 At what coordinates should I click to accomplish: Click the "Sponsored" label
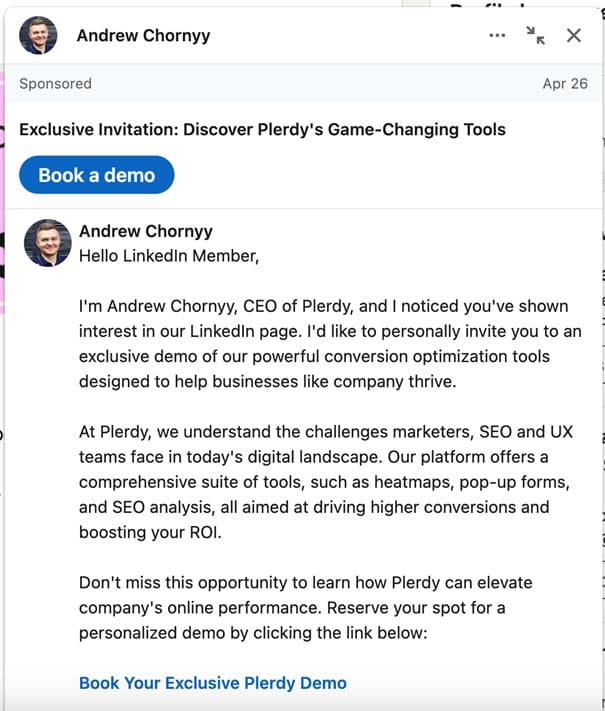coord(55,84)
